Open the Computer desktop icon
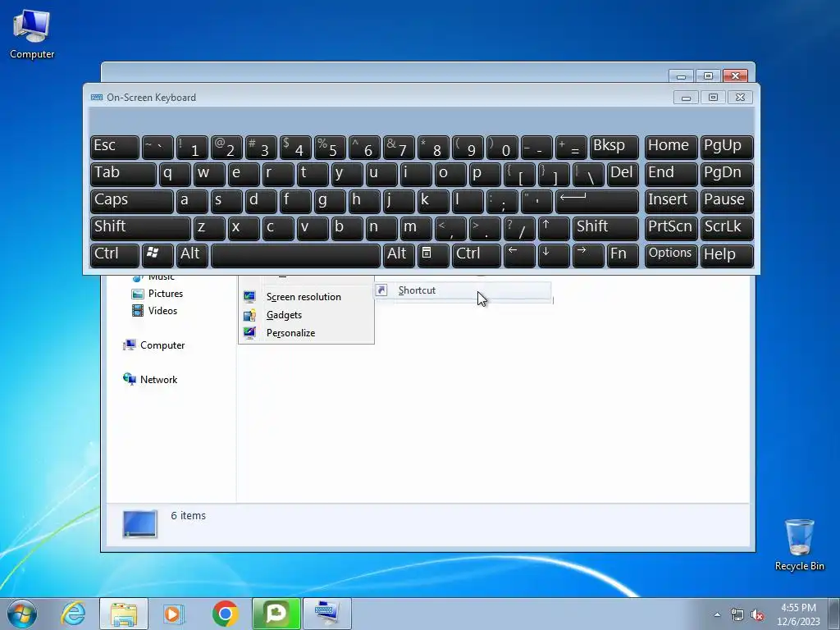This screenshot has height=630, width=840. pos(32,34)
